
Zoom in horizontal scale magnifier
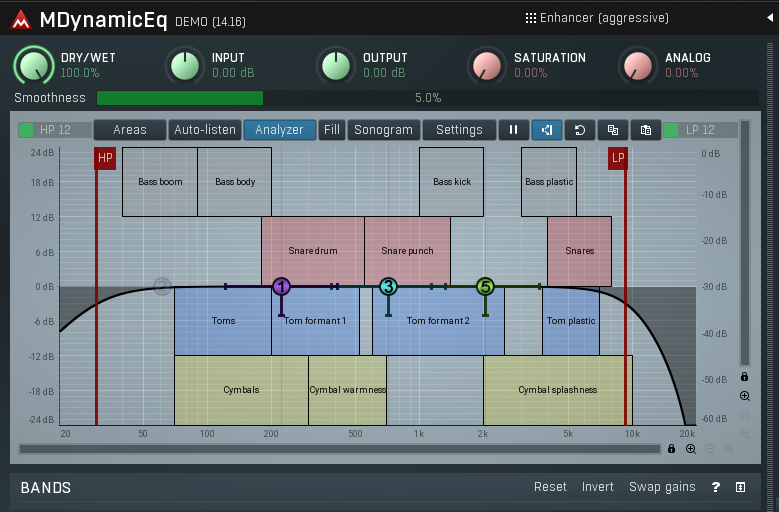coord(691,449)
